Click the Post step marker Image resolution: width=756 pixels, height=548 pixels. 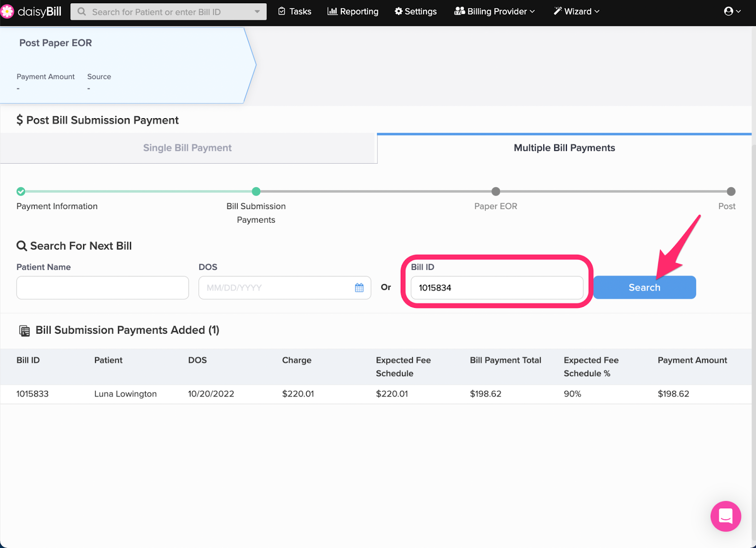(x=731, y=191)
